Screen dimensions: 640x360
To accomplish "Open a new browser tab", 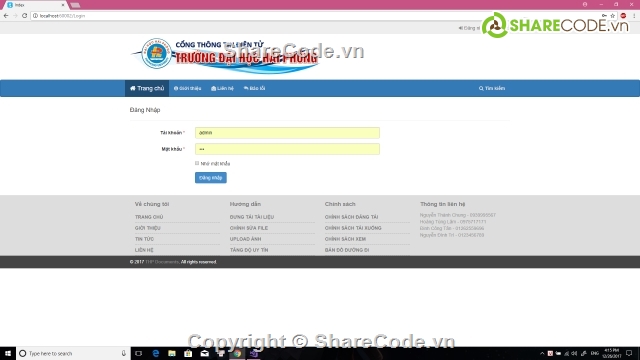I will point(76,5).
